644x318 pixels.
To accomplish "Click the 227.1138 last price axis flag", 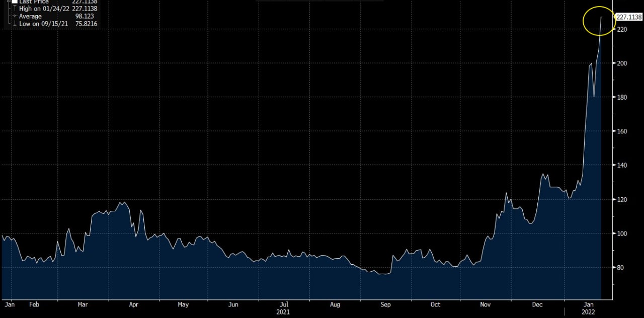I will tap(629, 17).
